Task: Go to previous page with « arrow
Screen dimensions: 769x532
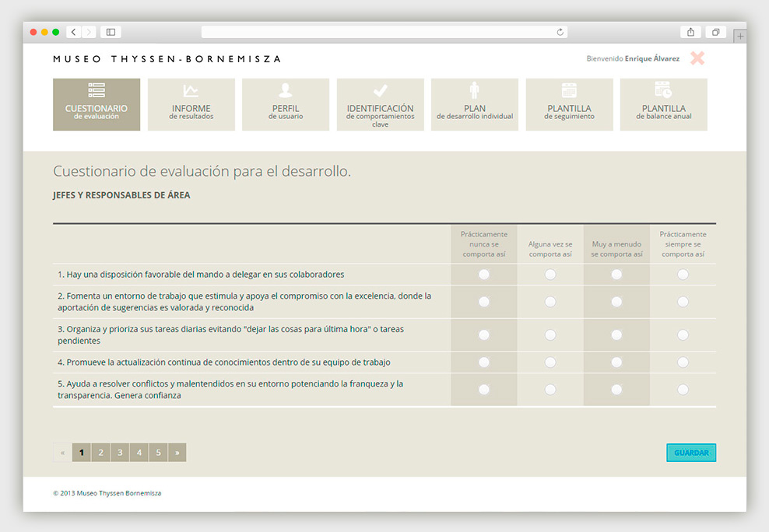Action: click(x=62, y=453)
